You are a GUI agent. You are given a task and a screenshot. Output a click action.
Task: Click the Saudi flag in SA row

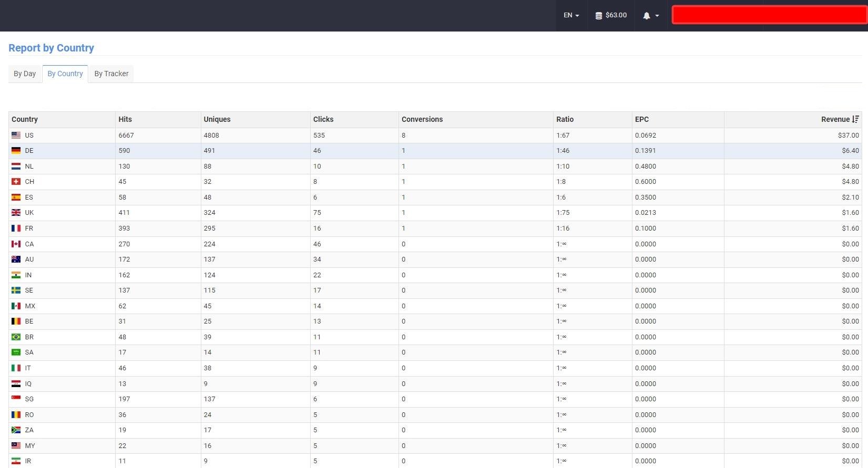(16, 352)
